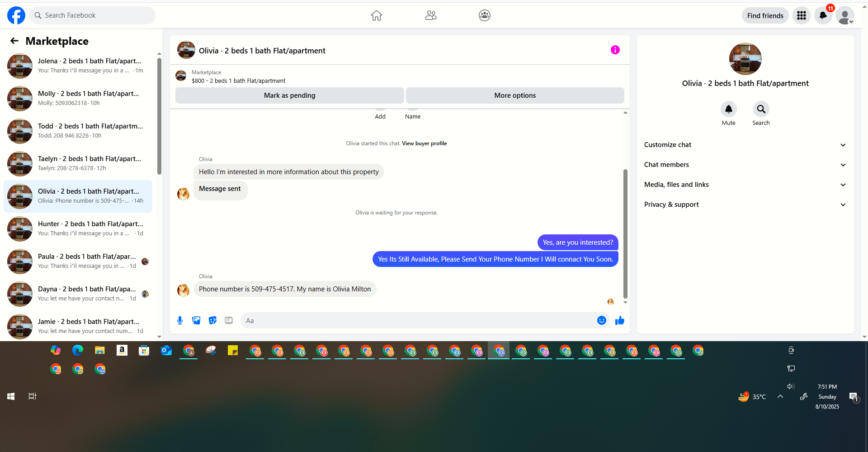Open the 35°C weather widget

coord(752,397)
